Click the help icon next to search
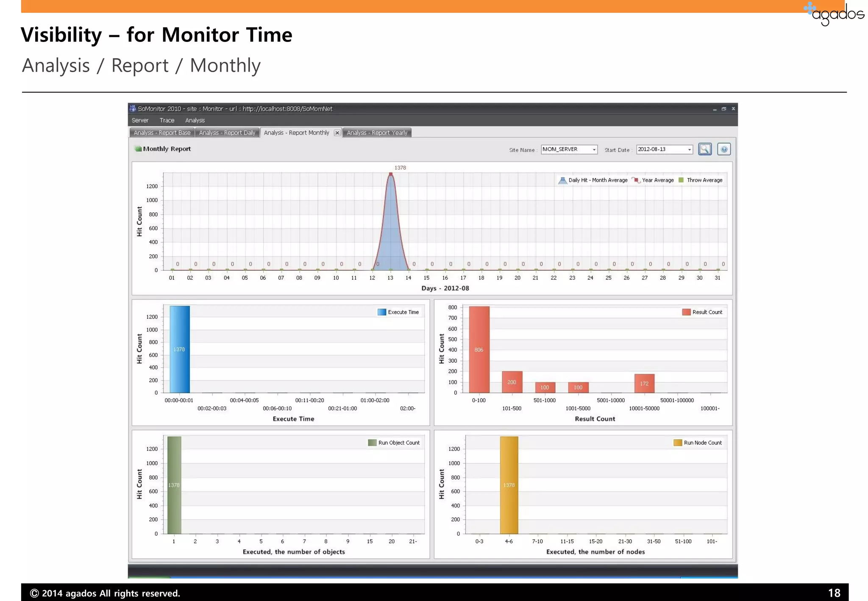Viewport: 868px width, 601px height. coord(723,149)
